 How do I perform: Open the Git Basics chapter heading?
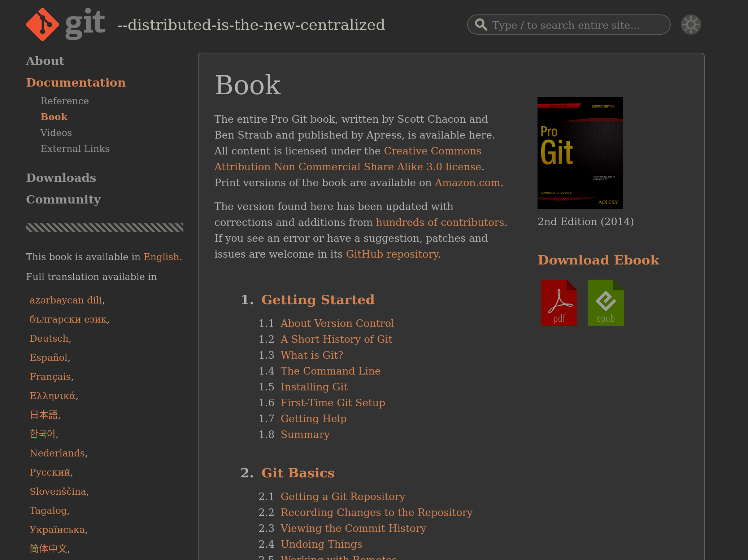(298, 473)
